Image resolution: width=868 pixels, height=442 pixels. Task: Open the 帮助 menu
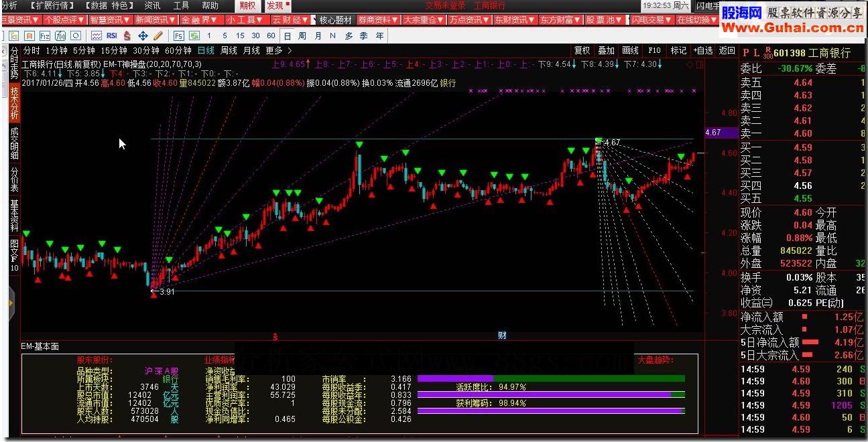(x=210, y=5)
